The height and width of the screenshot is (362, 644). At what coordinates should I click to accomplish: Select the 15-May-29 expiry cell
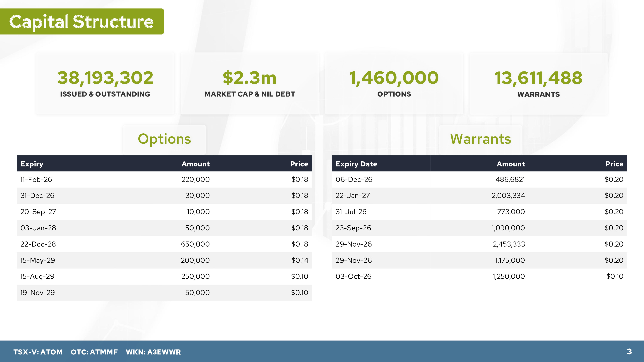(x=37, y=260)
